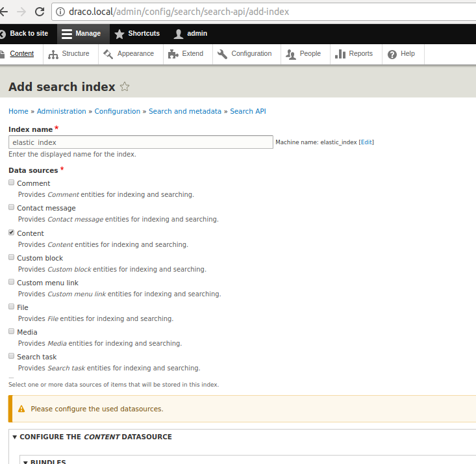Open the Appearance admin menu item
The image size is (476, 464).
coord(131,54)
